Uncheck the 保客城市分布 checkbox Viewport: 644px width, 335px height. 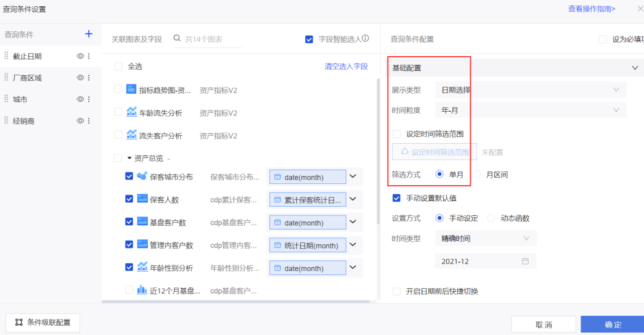[129, 176]
